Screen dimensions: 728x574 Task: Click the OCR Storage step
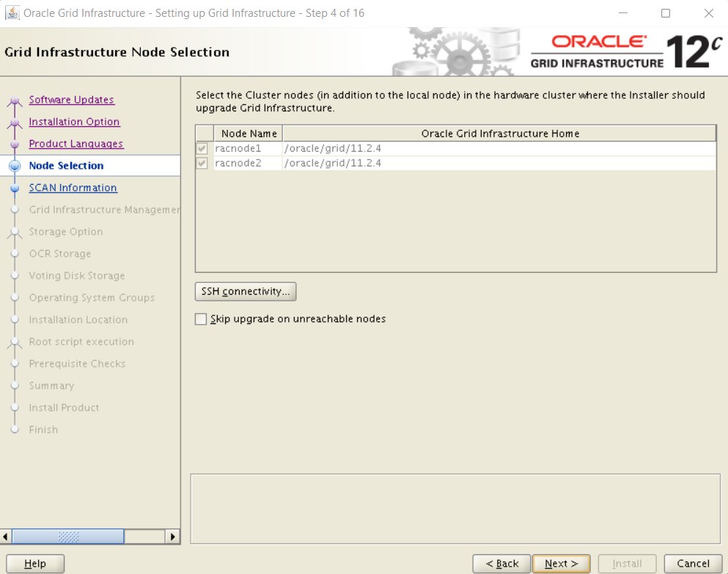[x=60, y=254]
